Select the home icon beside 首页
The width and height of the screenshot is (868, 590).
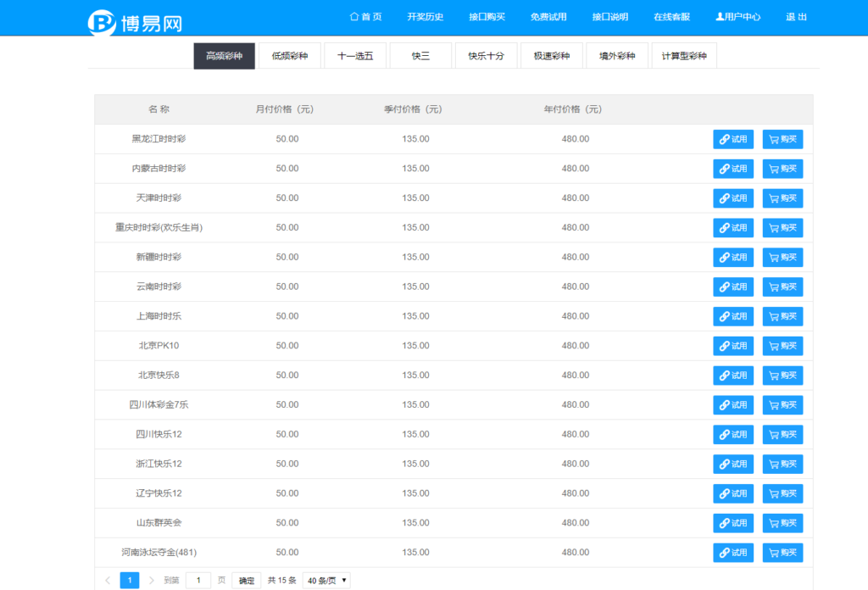[x=353, y=15]
